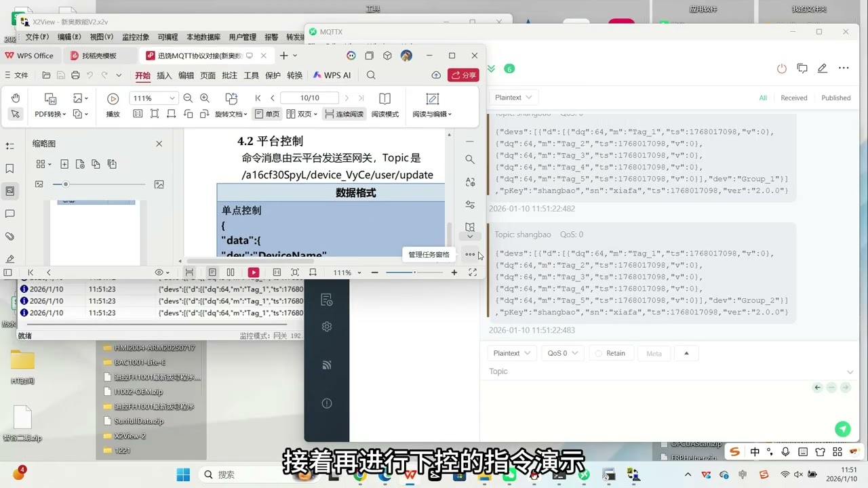Toggle 单页 single page view

point(267,114)
